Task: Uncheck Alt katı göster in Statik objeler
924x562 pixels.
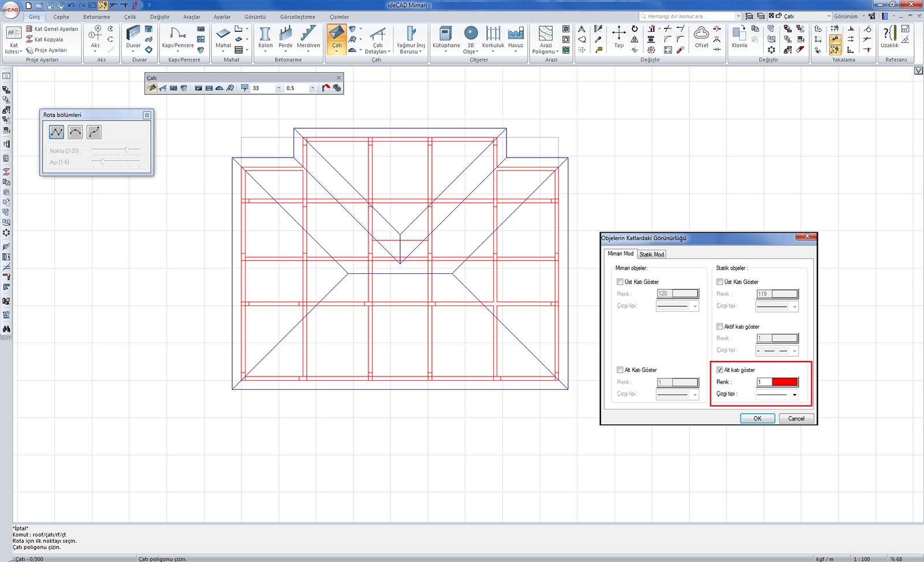Action: pos(720,370)
